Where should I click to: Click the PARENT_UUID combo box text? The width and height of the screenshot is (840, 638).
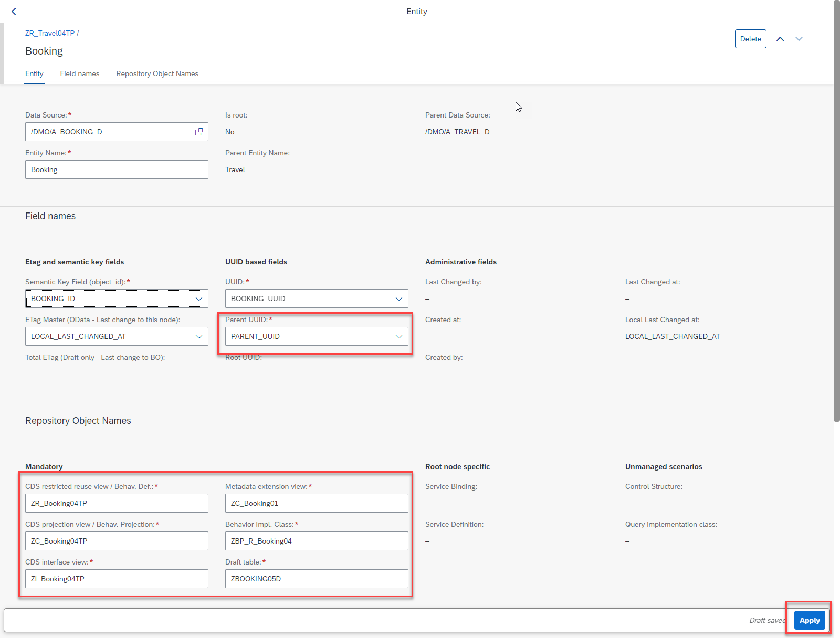[255, 336]
